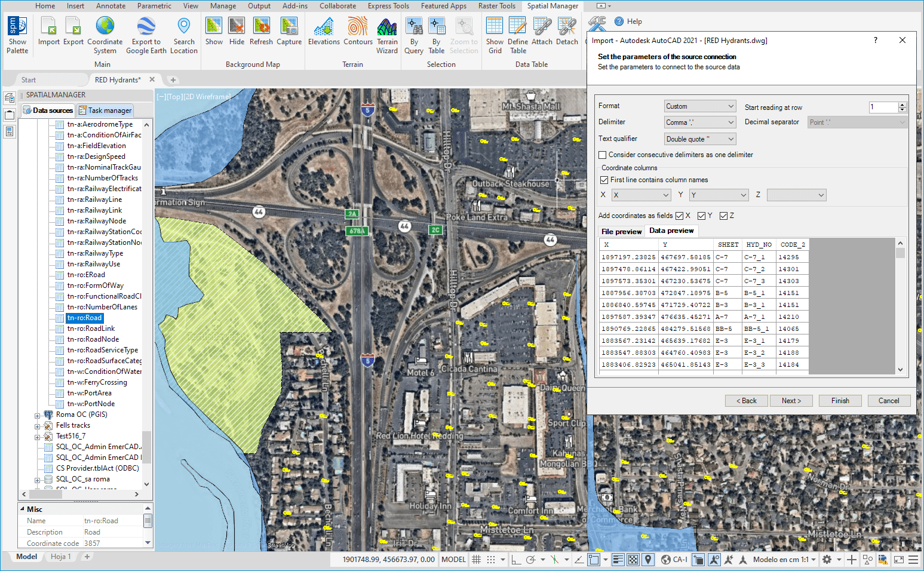Viewport: 924px width, 571px height.
Task: Select Export to Google Earth
Action: coord(146,35)
